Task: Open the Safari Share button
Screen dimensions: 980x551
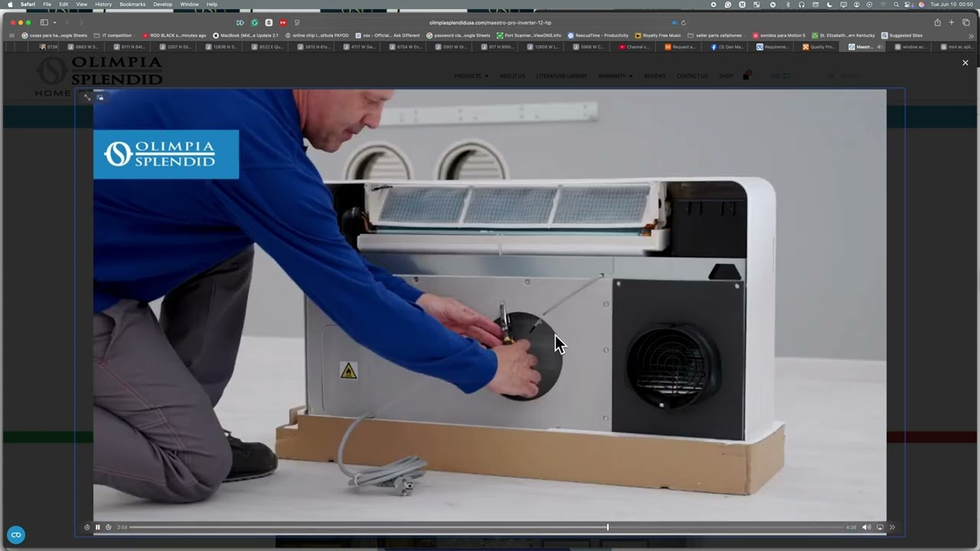Action: tap(937, 22)
